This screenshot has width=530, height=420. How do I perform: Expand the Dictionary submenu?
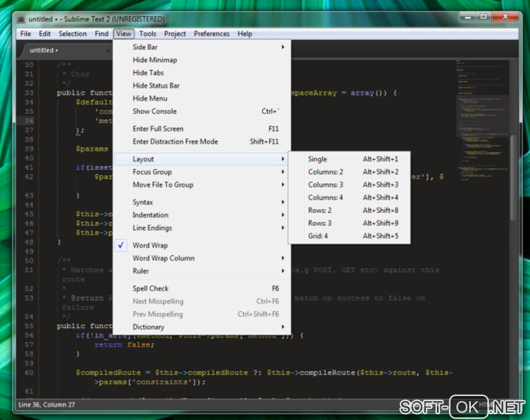pos(202,327)
